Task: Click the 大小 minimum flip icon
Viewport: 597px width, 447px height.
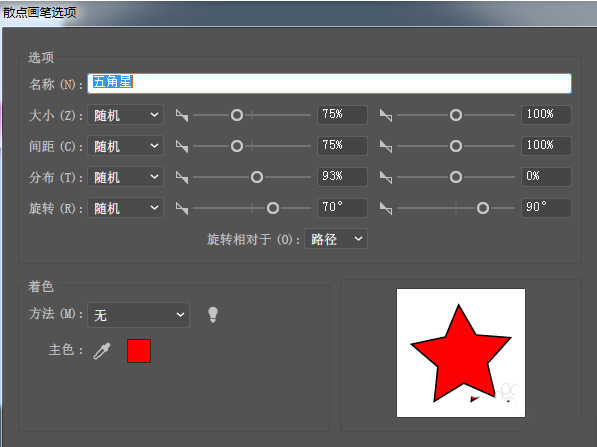Action: pos(182,115)
